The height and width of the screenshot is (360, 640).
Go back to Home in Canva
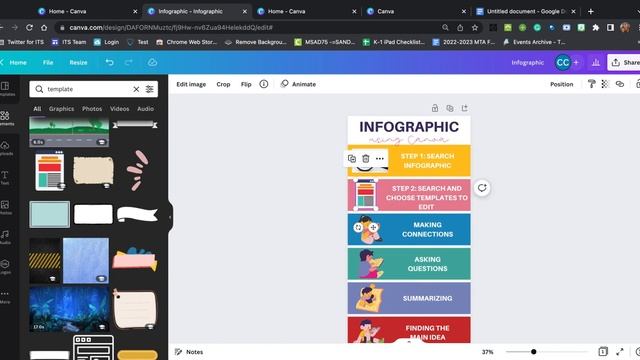[18, 62]
